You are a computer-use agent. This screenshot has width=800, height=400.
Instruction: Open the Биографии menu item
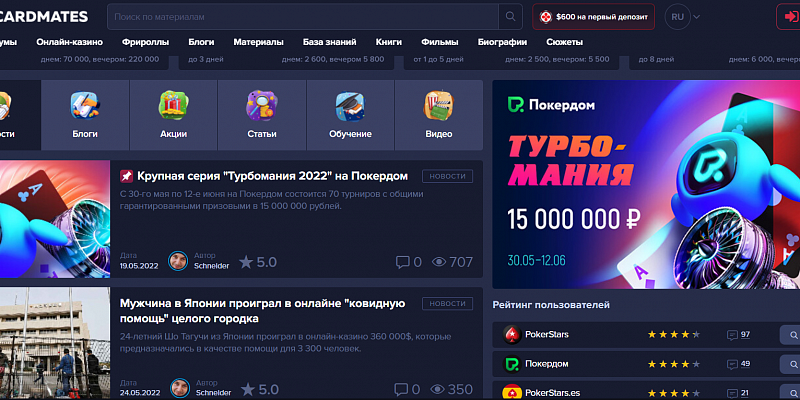click(x=503, y=42)
